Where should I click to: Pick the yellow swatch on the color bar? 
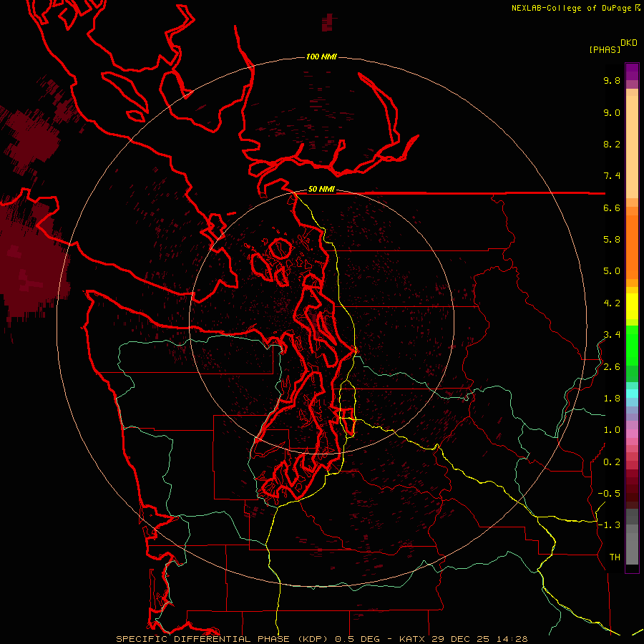pyautogui.click(x=632, y=306)
